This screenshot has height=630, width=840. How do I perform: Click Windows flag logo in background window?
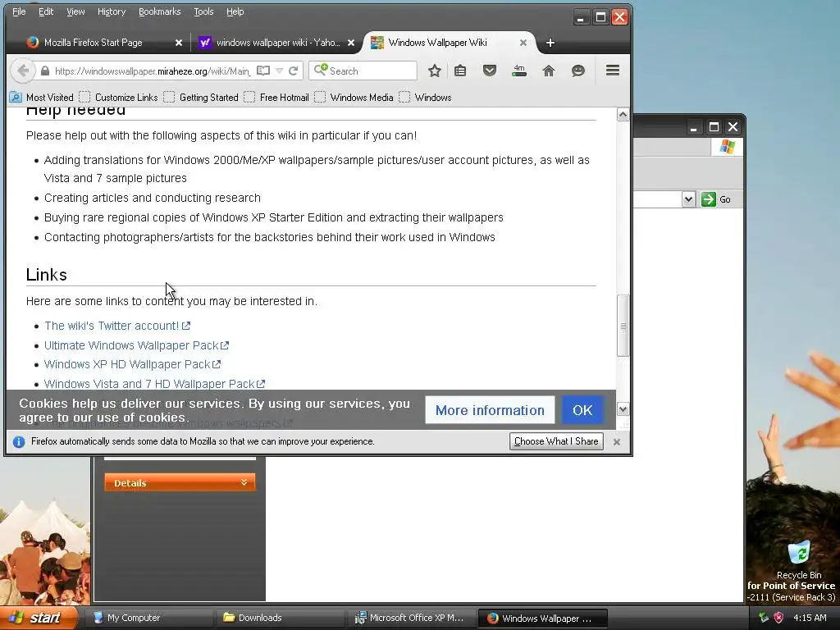click(727, 146)
